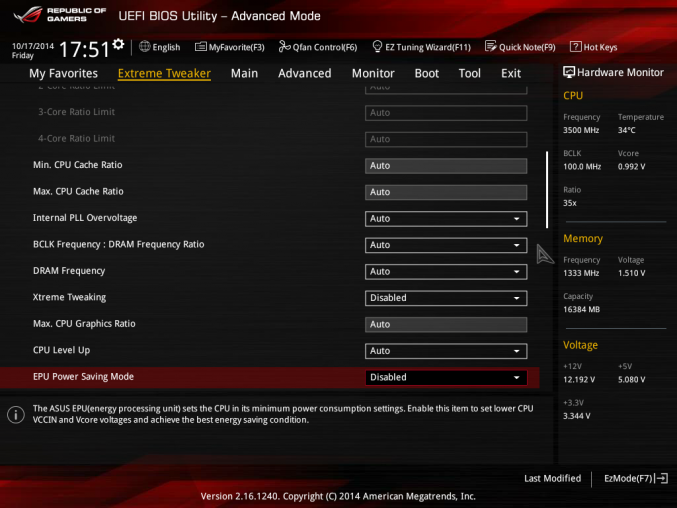Open Quick Note(F9) icon
The image size is (677, 508).
click(490, 46)
